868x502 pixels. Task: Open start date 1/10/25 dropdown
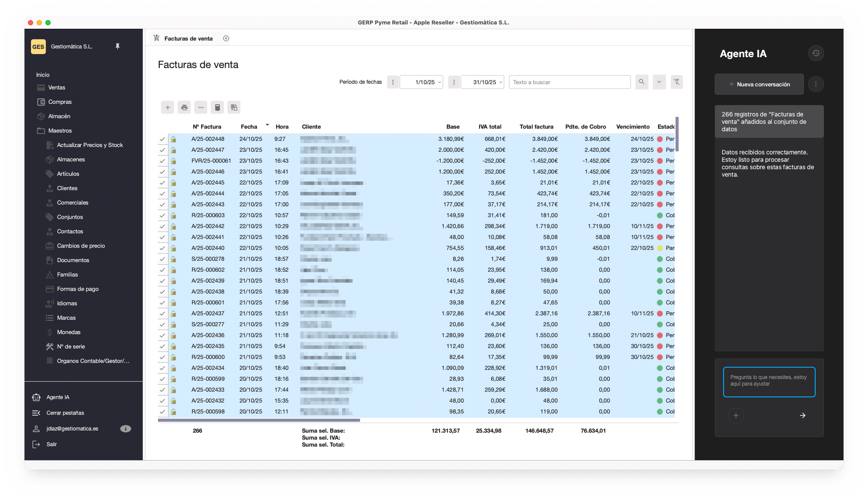click(439, 82)
